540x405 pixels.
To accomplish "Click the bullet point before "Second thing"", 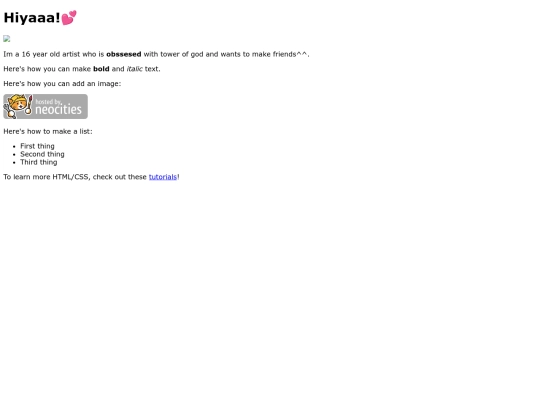I will (x=14, y=155).
